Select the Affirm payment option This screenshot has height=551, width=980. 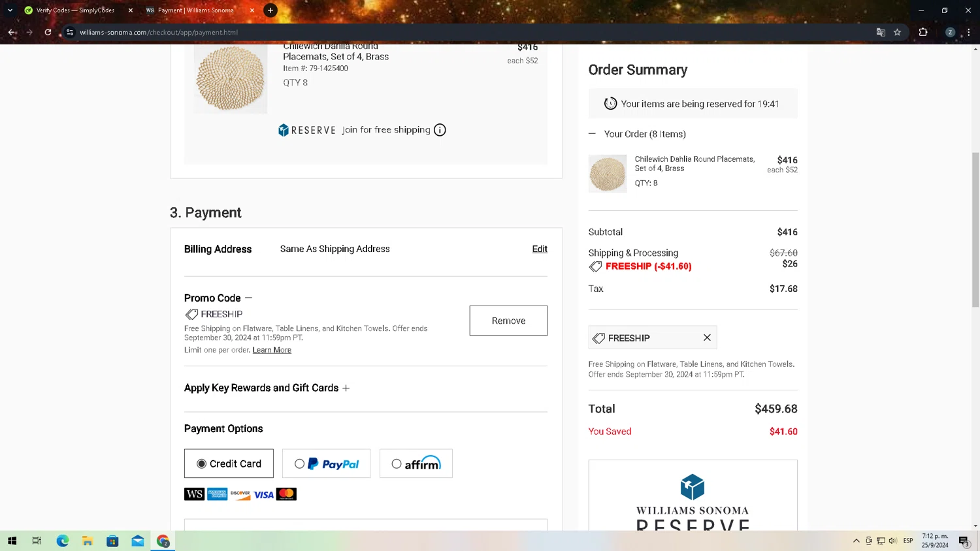(416, 464)
